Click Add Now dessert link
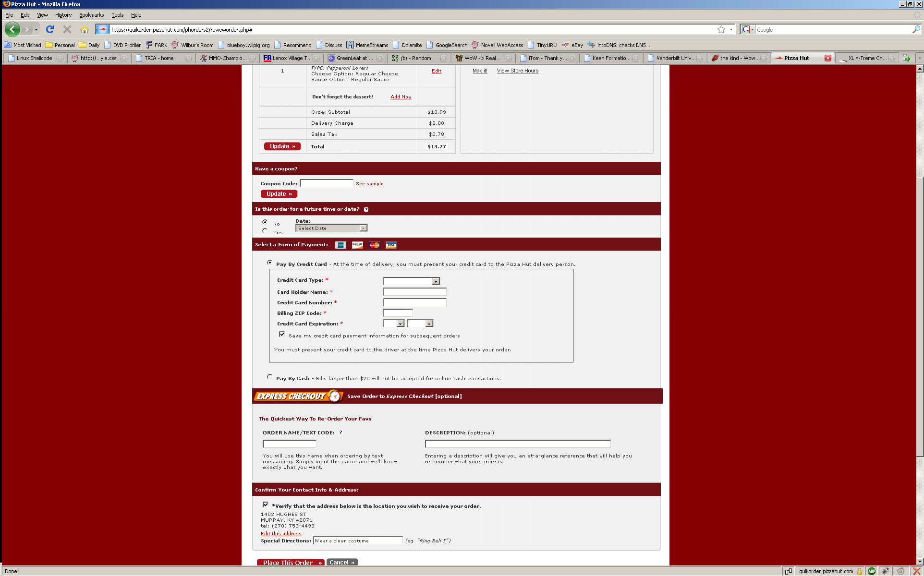 [x=401, y=97]
